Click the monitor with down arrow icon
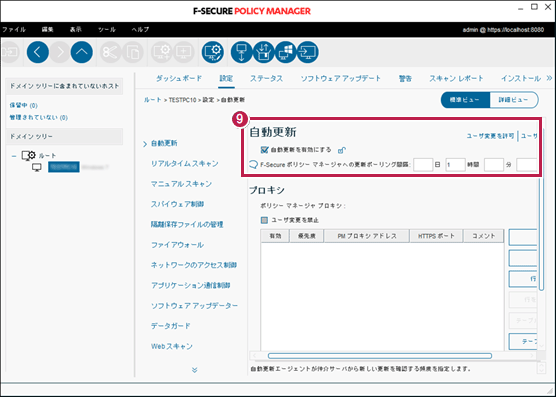Image resolution: width=556 pixels, height=397 pixels. click(241, 52)
